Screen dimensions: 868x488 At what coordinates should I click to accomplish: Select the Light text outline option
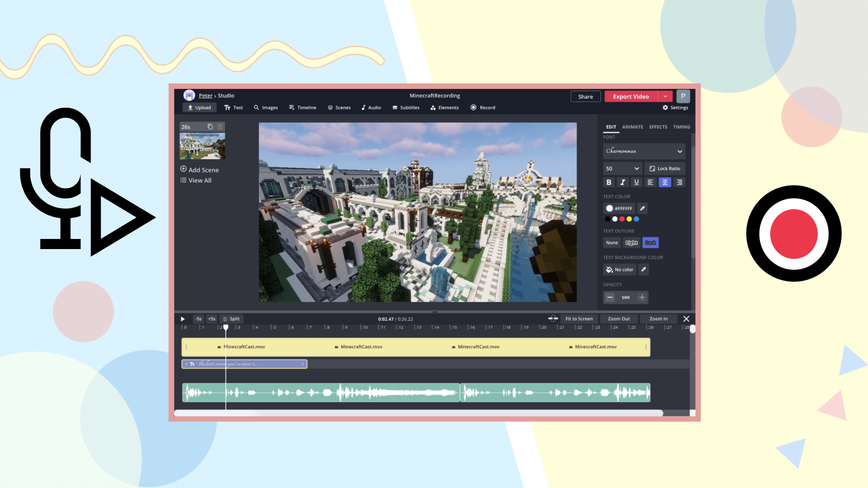[631, 243]
